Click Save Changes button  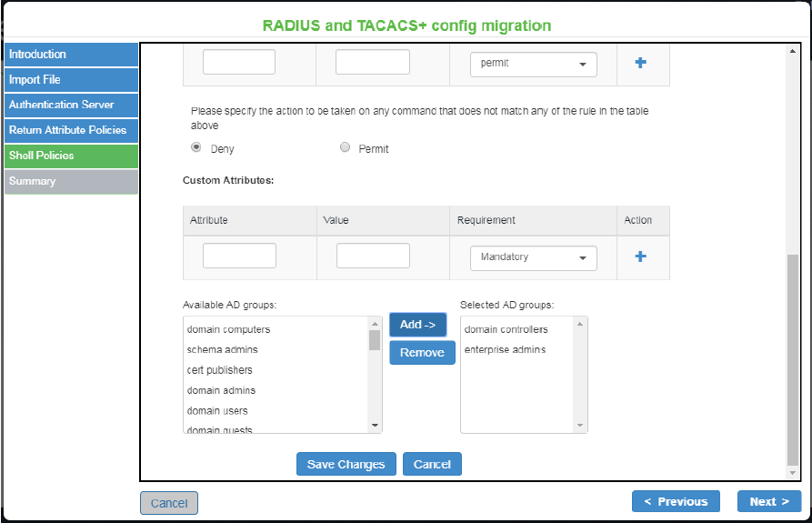[x=346, y=464]
